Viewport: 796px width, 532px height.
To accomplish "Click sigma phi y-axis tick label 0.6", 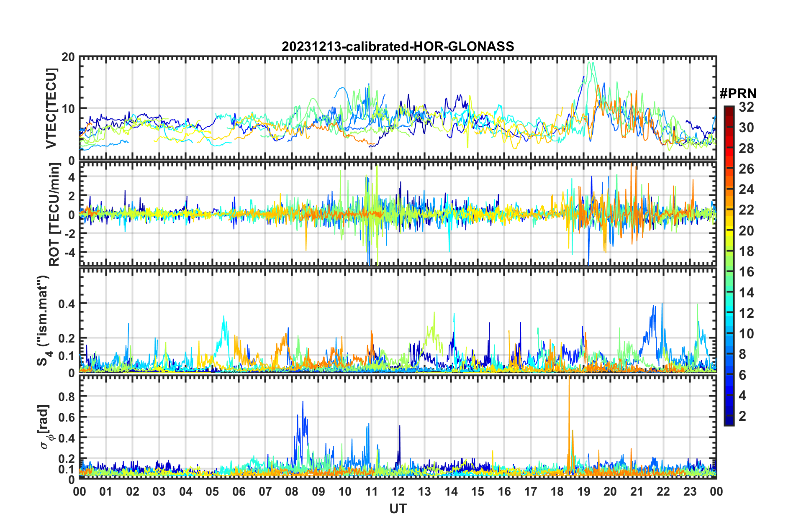I will (67, 417).
